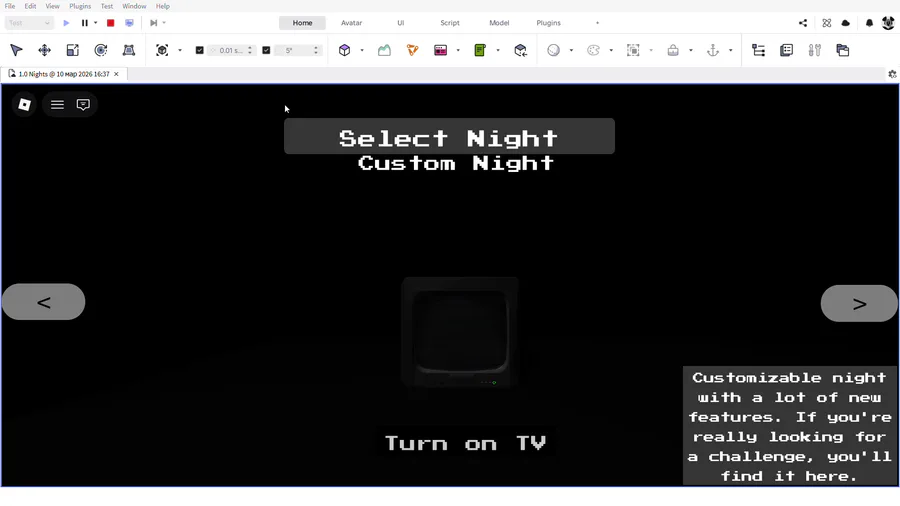The height and width of the screenshot is (506, 900).
Task: Toggle client/server view icon
Action: pyautogui.click(x=129, y=23)
